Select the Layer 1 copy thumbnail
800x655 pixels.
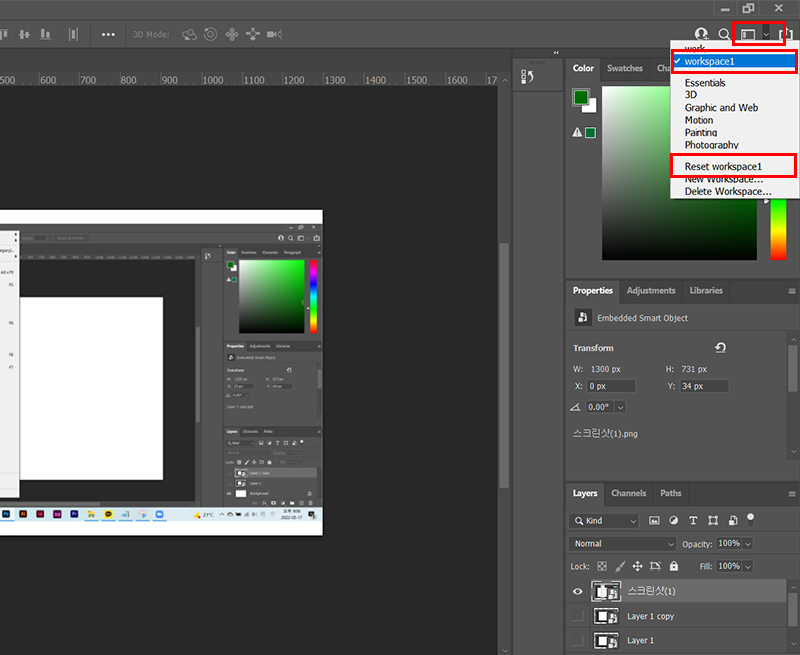tap(606, 616)
